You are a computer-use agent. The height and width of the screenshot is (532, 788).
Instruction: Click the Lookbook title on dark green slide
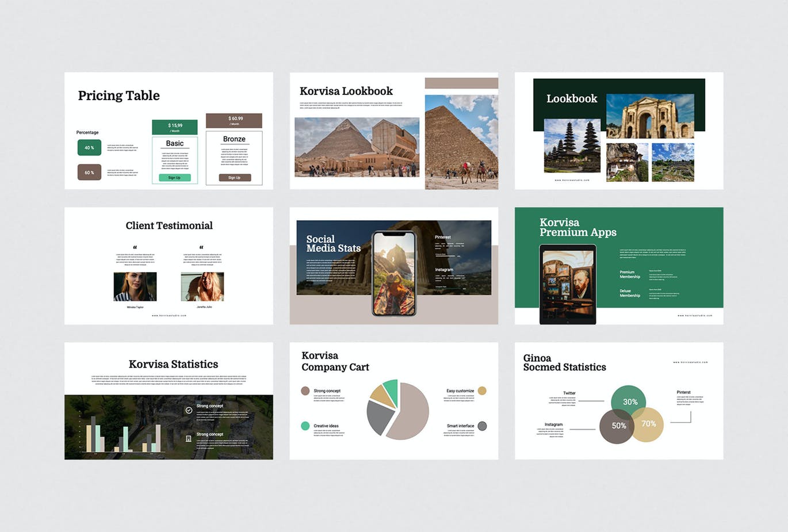[x=572, y=98]
